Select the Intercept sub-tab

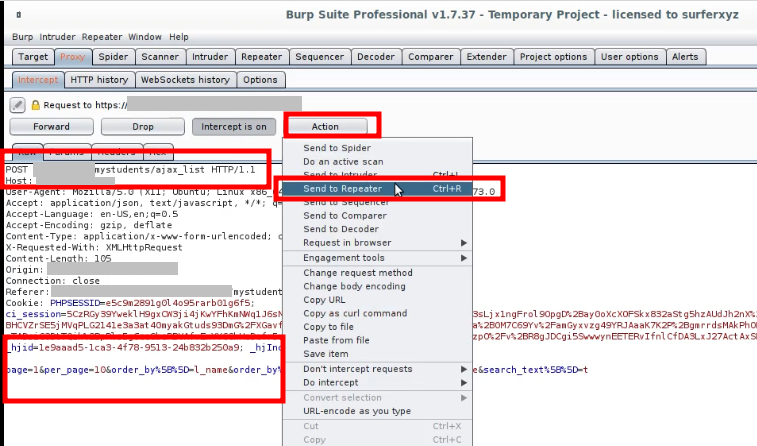pyautogui.click(x=38, y=80)
